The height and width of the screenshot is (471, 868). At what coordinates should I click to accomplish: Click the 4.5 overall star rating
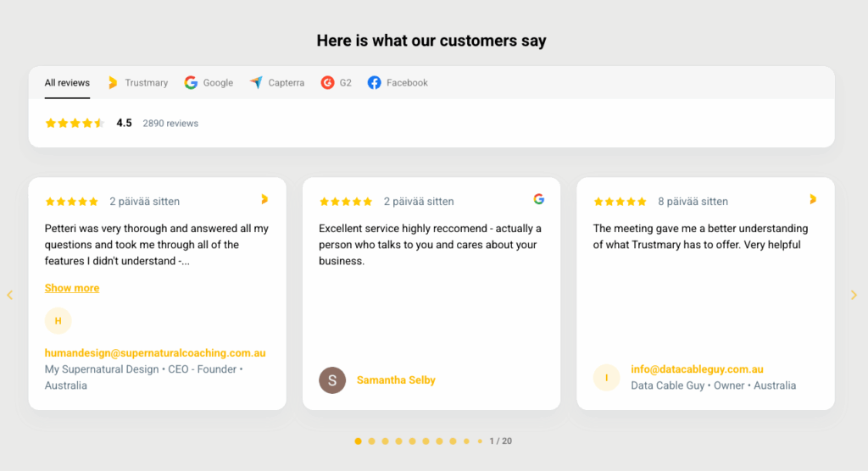[x=75, y=123]
